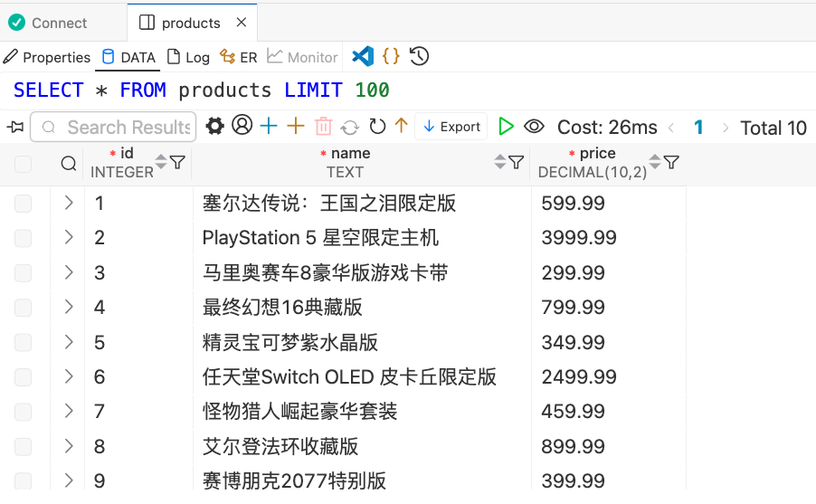Click the green run query icon

[x=506, y=127]
